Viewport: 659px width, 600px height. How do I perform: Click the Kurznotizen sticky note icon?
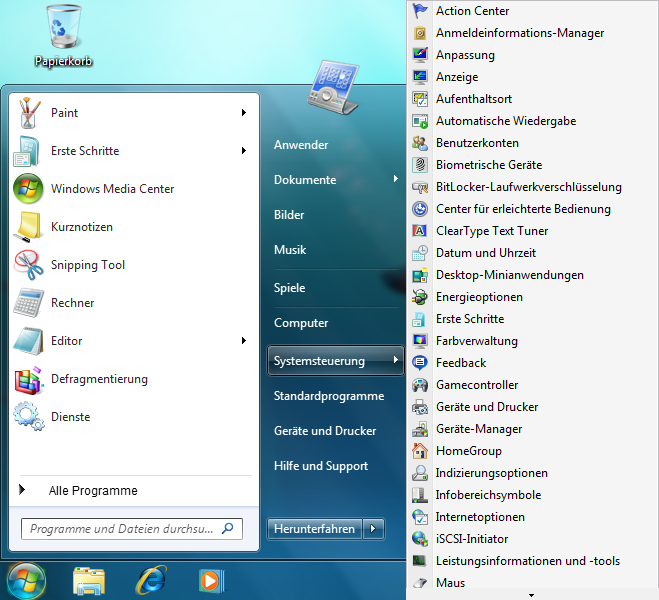(x=29, y=227)
